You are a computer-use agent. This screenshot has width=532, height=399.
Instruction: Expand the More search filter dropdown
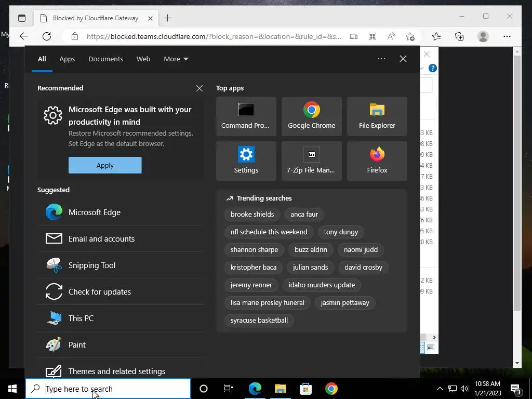pyautogui.click(x=176, y=59)
